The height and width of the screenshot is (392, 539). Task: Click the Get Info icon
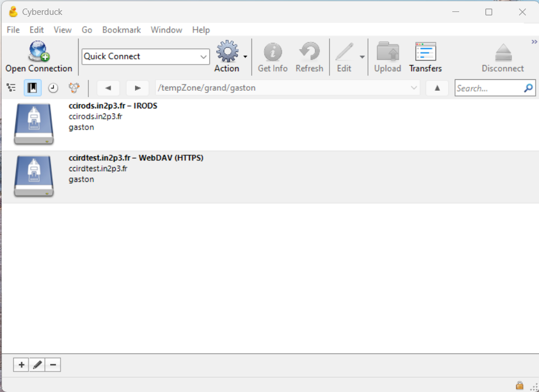coord(273,52)
